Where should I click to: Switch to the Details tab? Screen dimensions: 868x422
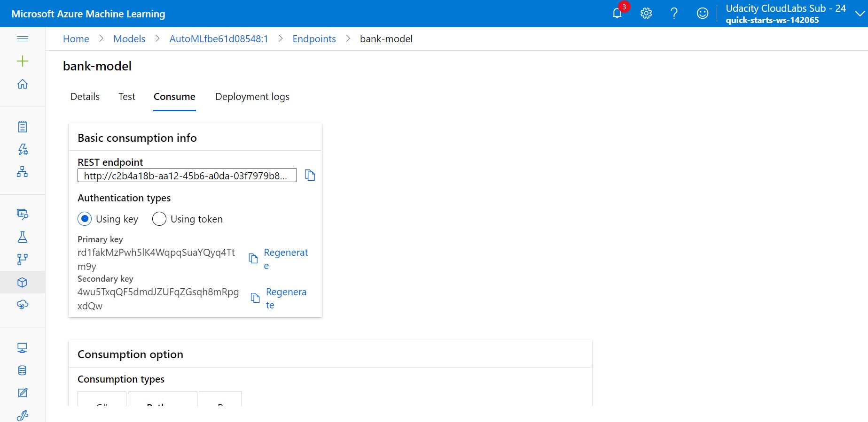85,97
